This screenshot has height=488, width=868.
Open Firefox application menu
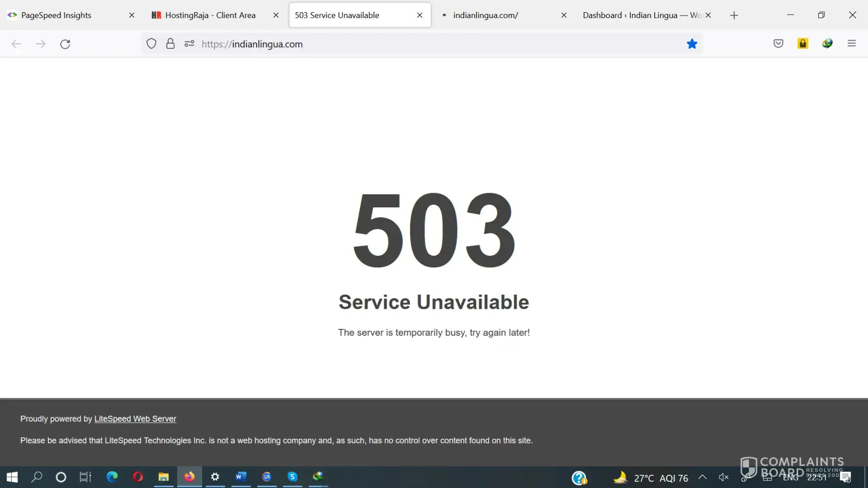click(x=851, y=43)
